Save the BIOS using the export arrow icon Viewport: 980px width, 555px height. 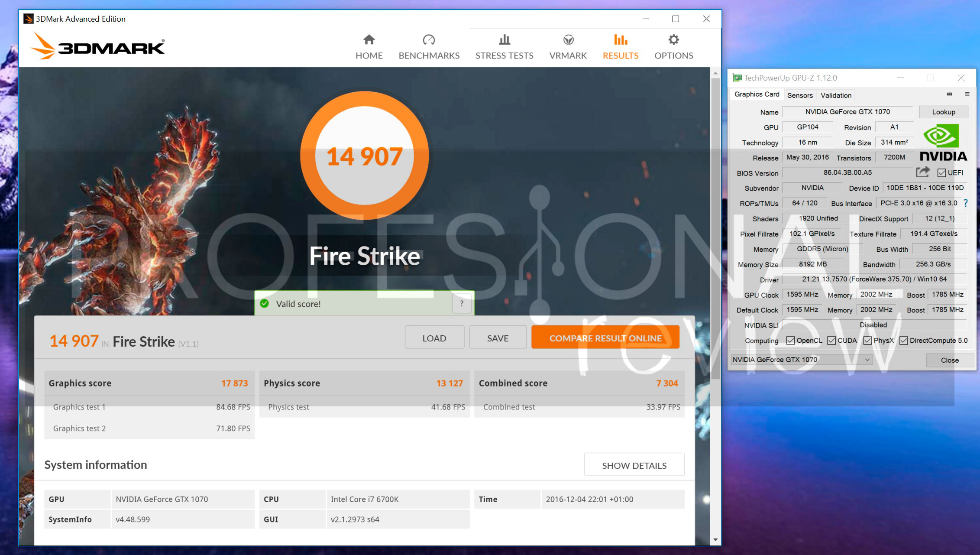tap(923, 172)
